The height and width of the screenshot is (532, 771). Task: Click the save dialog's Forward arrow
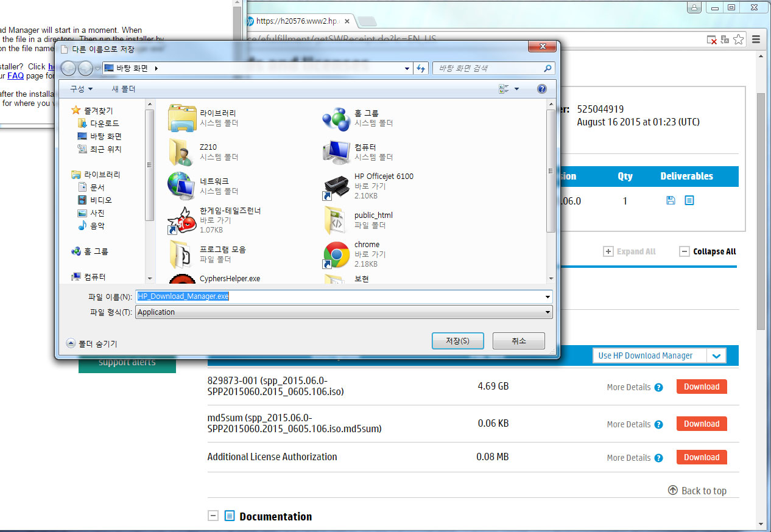pyautogui.click(x=85, y=68)
